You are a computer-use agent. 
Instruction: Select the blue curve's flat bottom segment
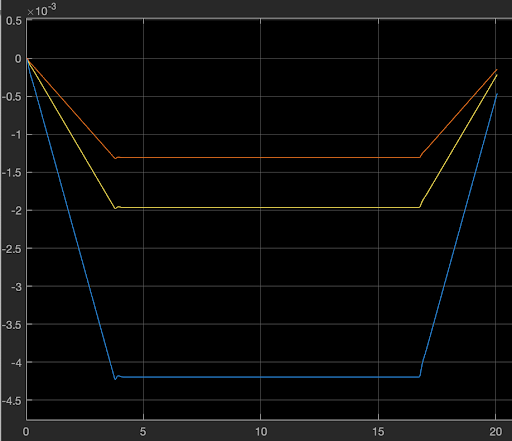pos(268,377)
